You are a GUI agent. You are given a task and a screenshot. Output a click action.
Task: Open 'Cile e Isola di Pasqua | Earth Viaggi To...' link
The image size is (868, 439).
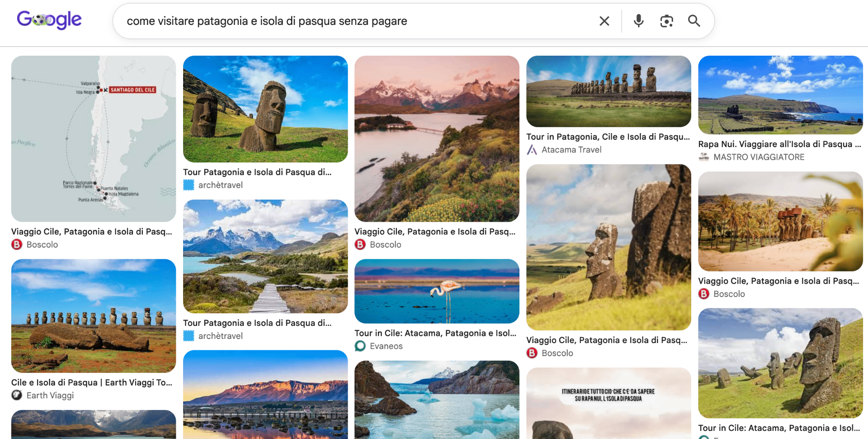point(92,382)
